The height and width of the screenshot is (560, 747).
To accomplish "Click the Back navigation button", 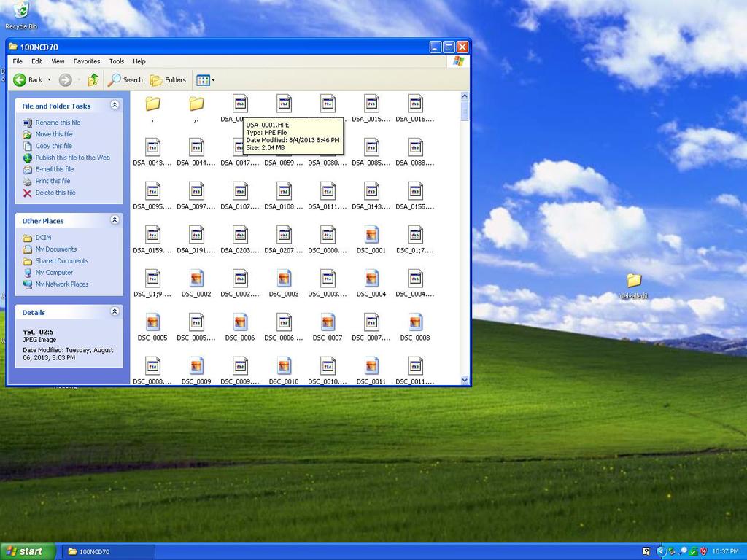I will pos(28,80).
